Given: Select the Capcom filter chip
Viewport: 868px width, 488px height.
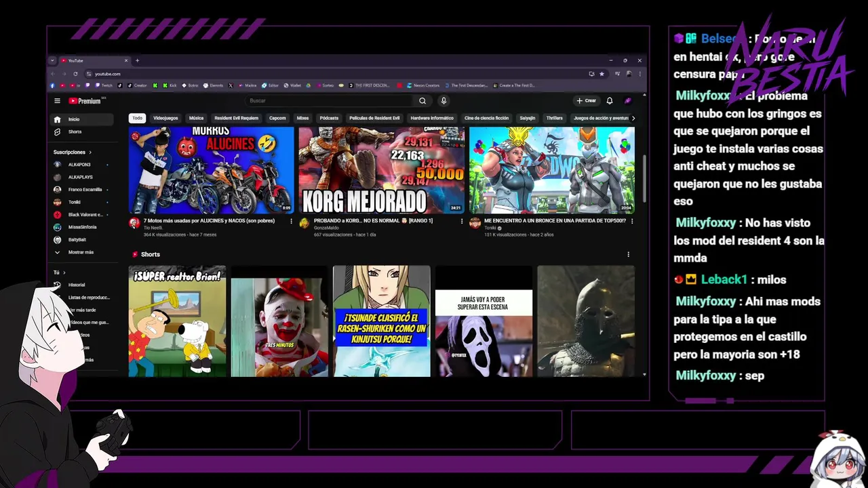Looking at the screenshot, I should (x=277, y=118).
